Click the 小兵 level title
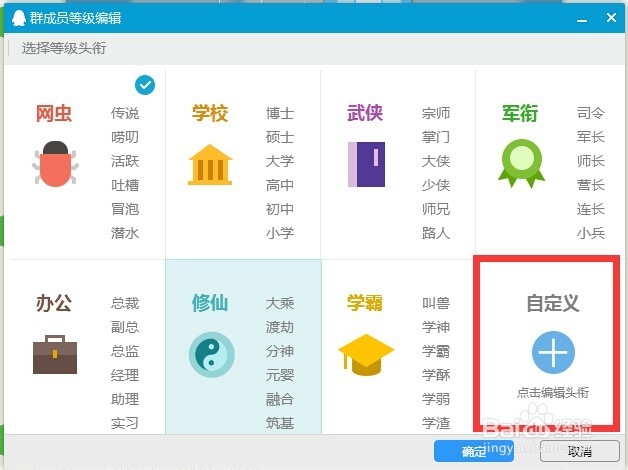Viewport: 628px width, 470px height. pyautogui.click(x=591, y=233)
